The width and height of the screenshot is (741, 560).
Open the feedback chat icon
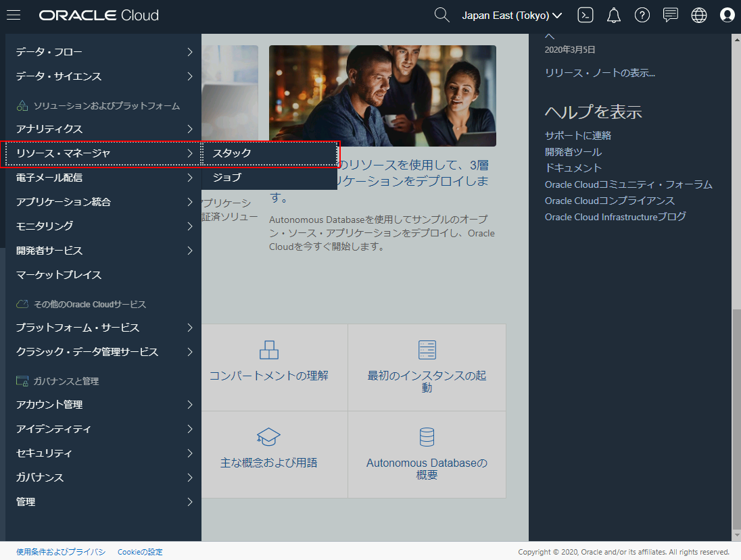pyautogui.click(x=671, y=14)
